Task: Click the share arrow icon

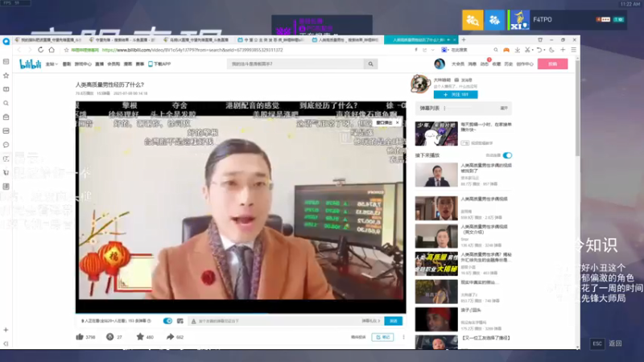Action: [170, 337]
